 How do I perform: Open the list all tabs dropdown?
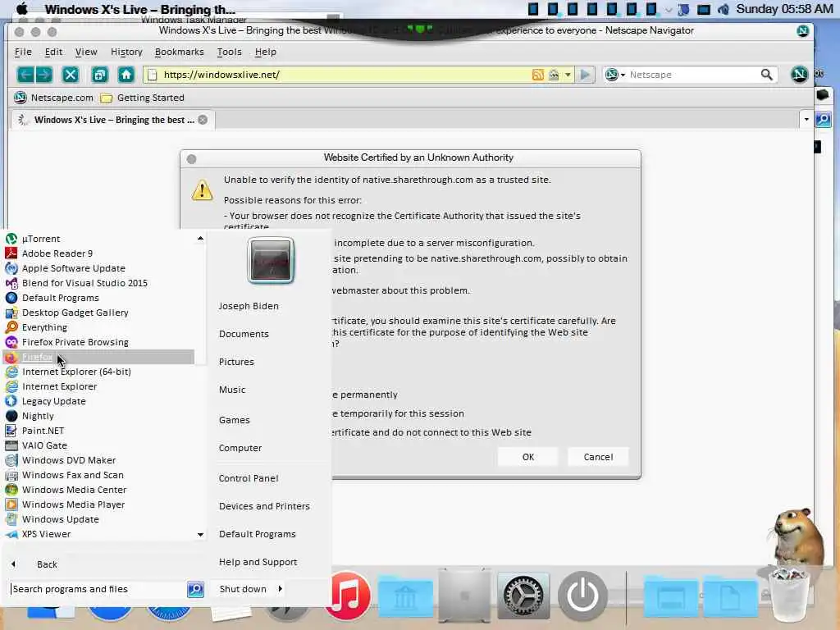[x=806, y=119]
